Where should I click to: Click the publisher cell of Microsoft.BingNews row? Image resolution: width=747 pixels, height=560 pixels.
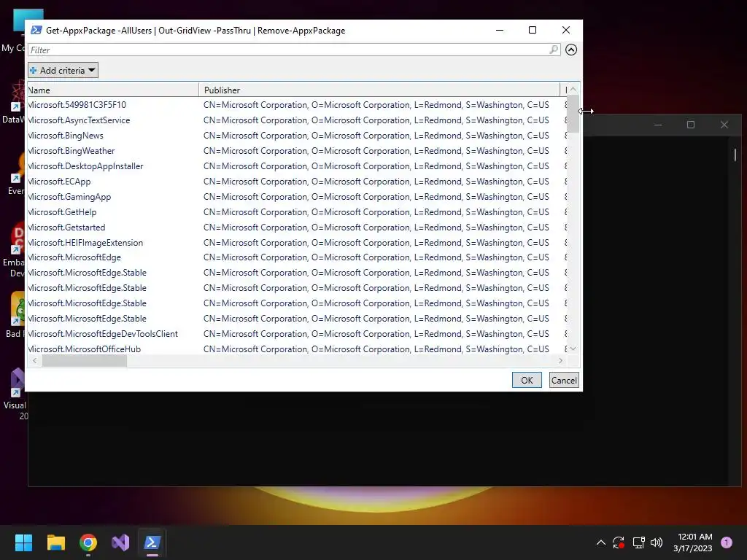[x=376, y=135]
